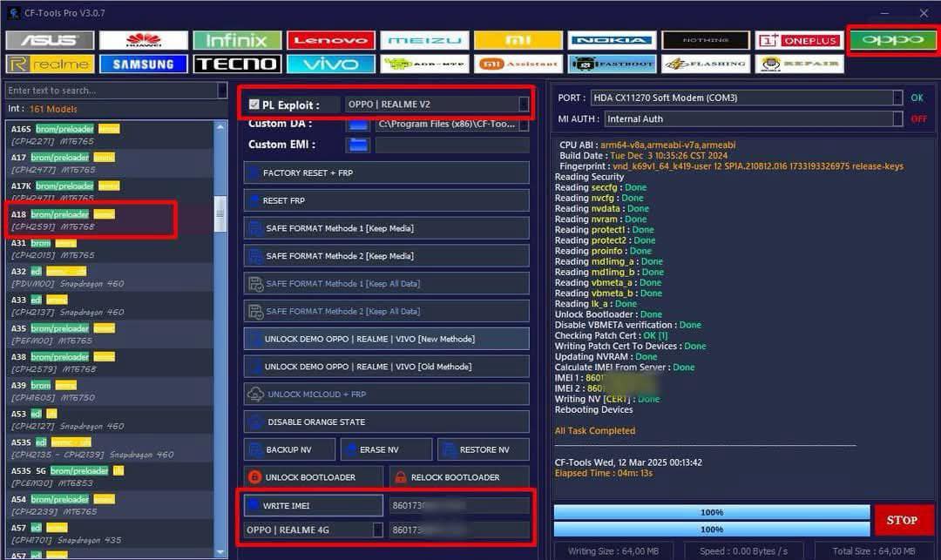
Task: Click UNLOCK MICLOUD + FRP
Action: coord(387,394)
